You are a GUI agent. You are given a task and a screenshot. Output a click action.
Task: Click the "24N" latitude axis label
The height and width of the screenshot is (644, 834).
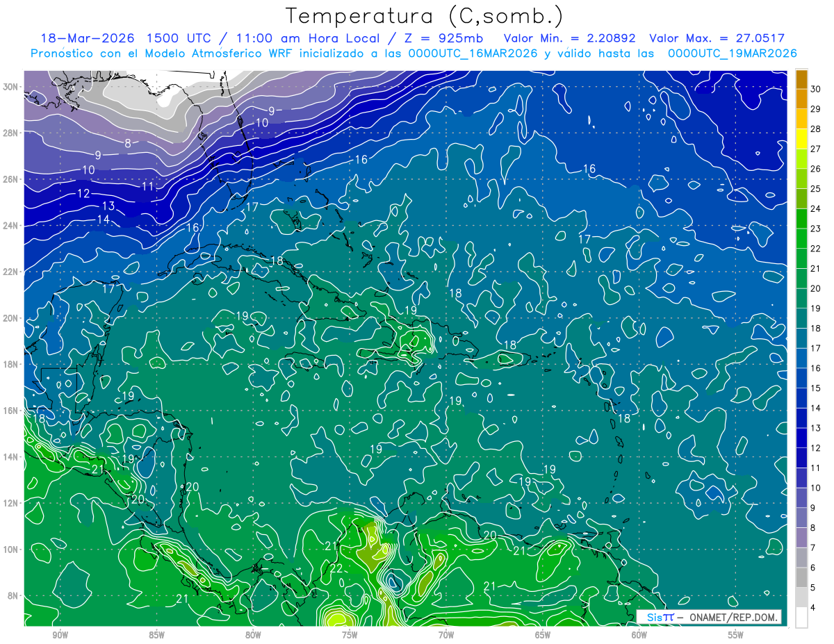pos(12,226)
